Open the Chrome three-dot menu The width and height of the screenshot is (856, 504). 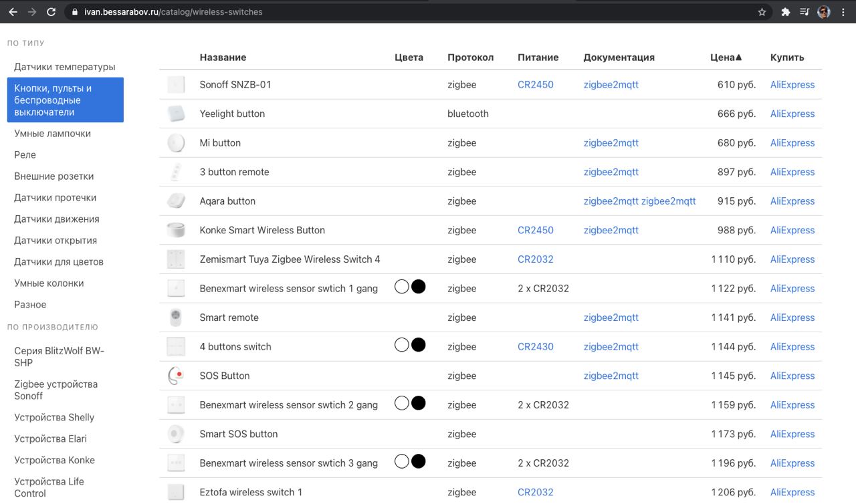point(843,12)
